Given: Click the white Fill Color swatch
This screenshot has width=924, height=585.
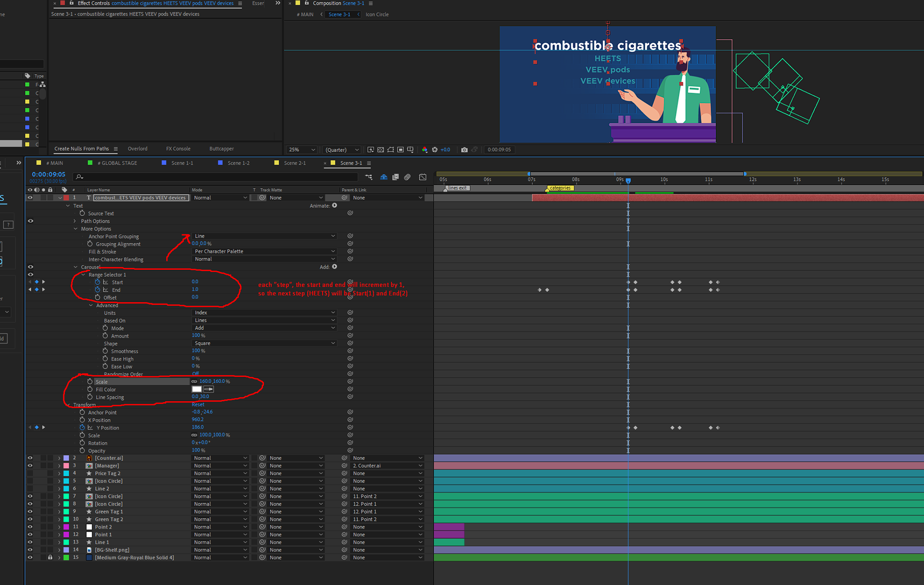Looking at the screenshot, I should coord(197,389).
